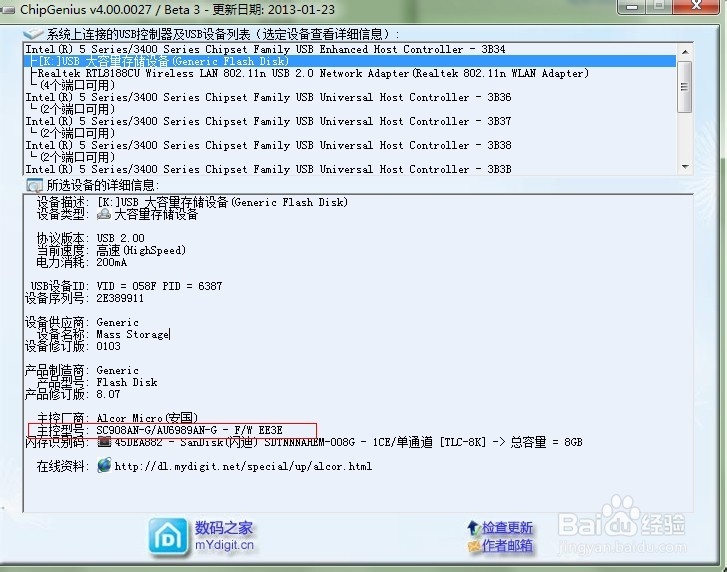
Task: Select the 4个端口可用 row
Action: click(x=350, y=85)
